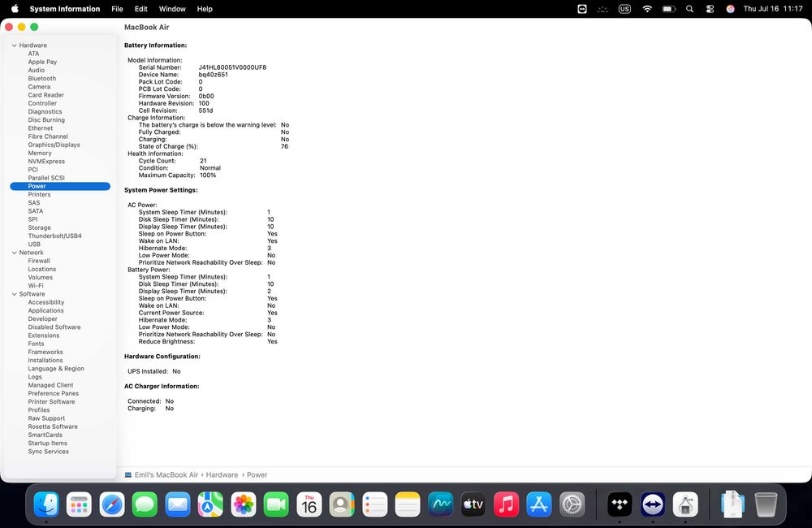Select NVMExpress in the sidebar
The height and width of the screenshot is (528, 812).
[x=46, y=162]
